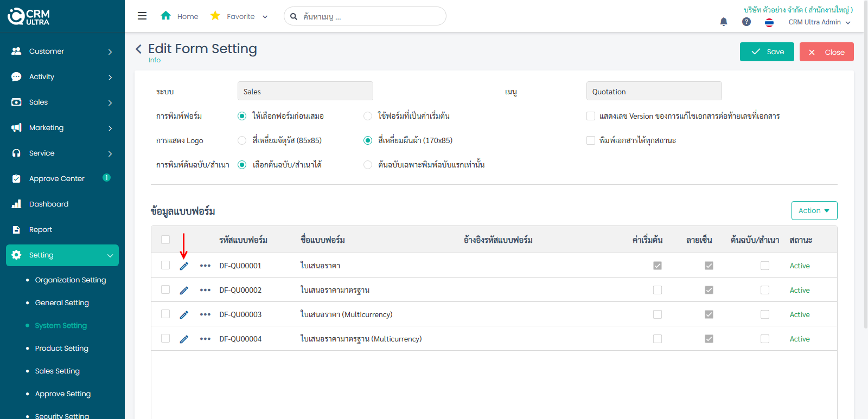
Task: Open the CRM Ultra Admin user menu
Action: pos(819,22)
